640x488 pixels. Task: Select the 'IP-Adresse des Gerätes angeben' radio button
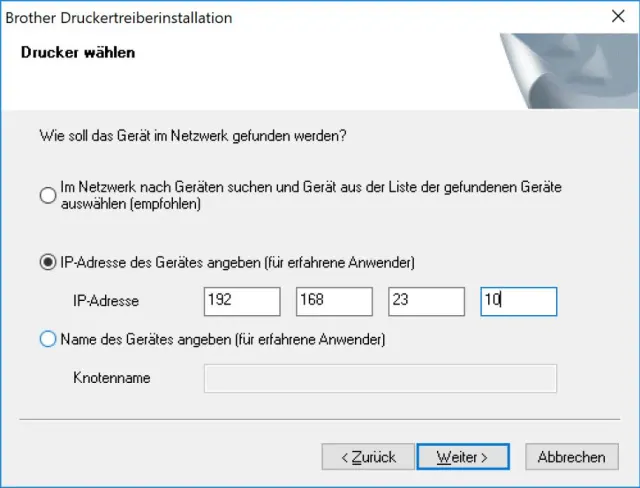(47, 262)
